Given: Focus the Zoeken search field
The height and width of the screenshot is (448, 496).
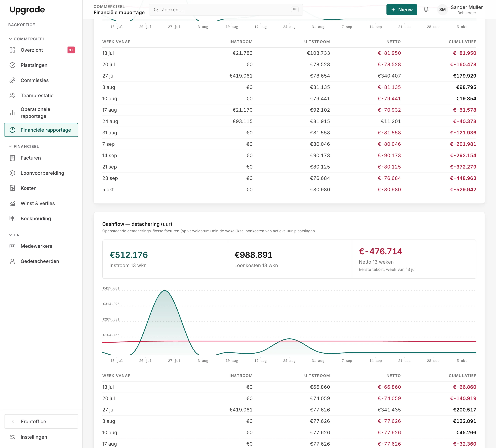Looking at the screenshot, I should 226,10.
